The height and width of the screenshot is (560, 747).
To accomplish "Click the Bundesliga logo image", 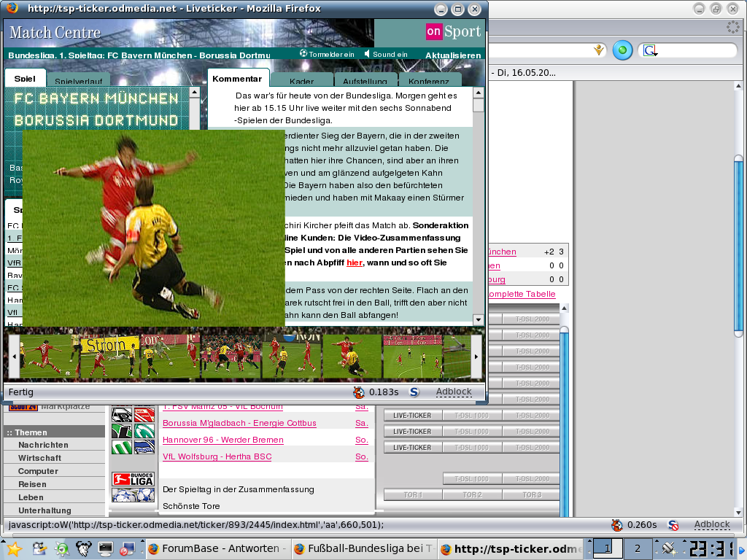I will [133, 479].
